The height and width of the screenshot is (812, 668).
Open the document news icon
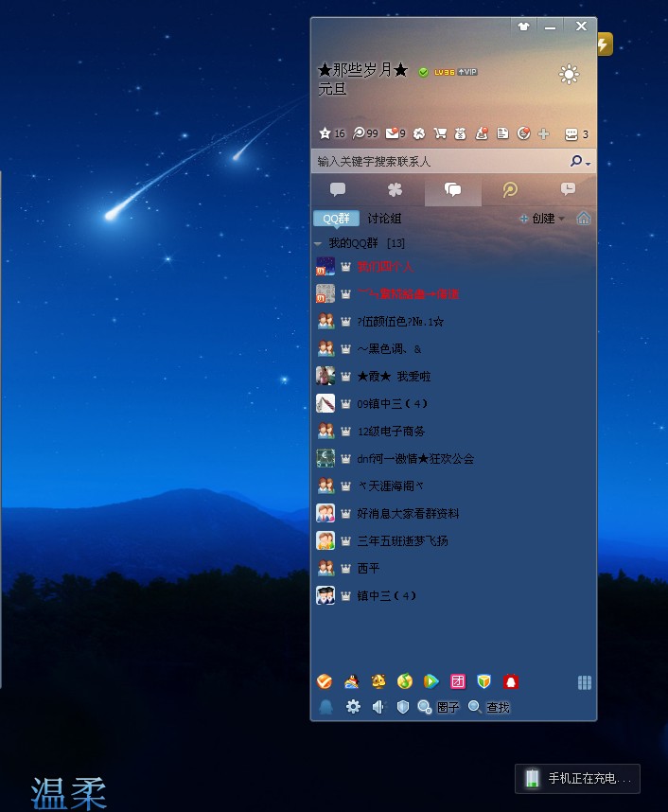502,134
